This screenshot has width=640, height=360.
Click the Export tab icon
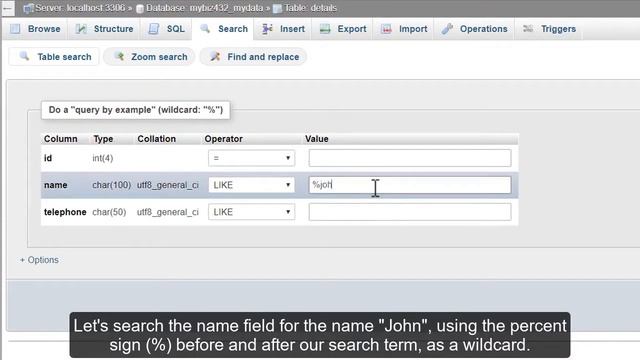point(325,29)
